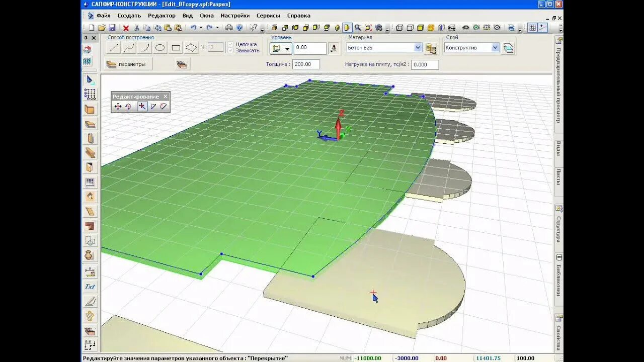The image size is (644, 362).
Task: Select the slab tool in left toolbar
Action: pos(90,124)
